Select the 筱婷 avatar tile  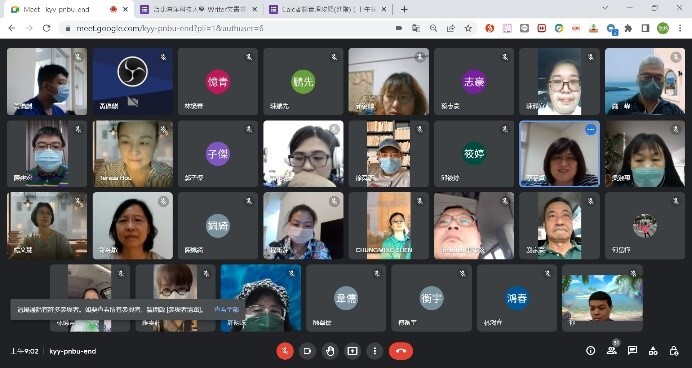coord(474,154)
